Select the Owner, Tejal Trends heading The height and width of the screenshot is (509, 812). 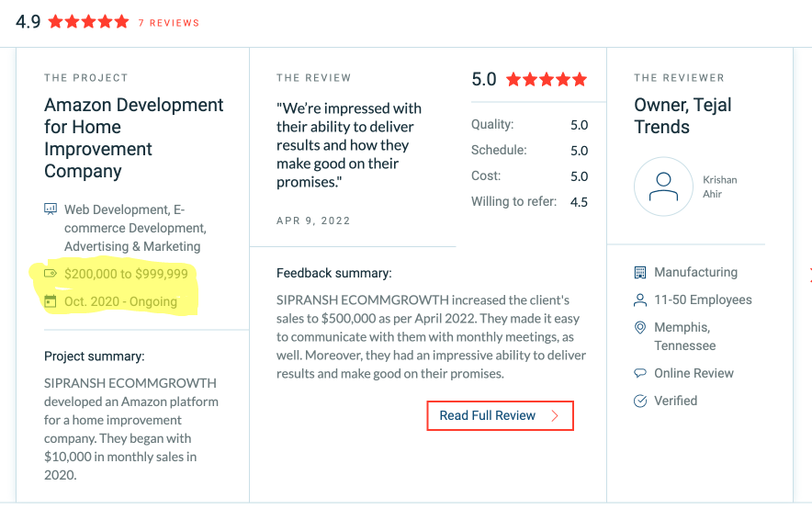click(682, 116)
